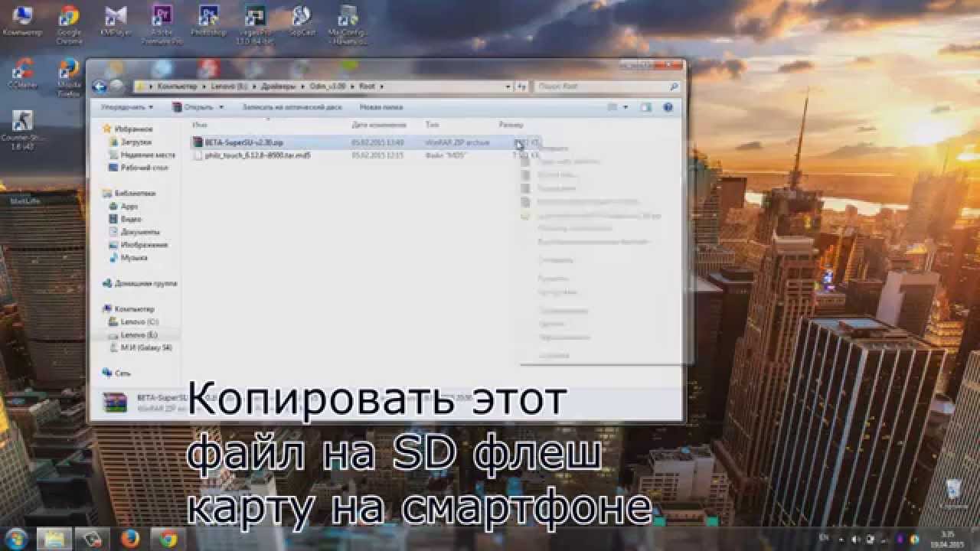Click the Новая папка button

(381, 108)
